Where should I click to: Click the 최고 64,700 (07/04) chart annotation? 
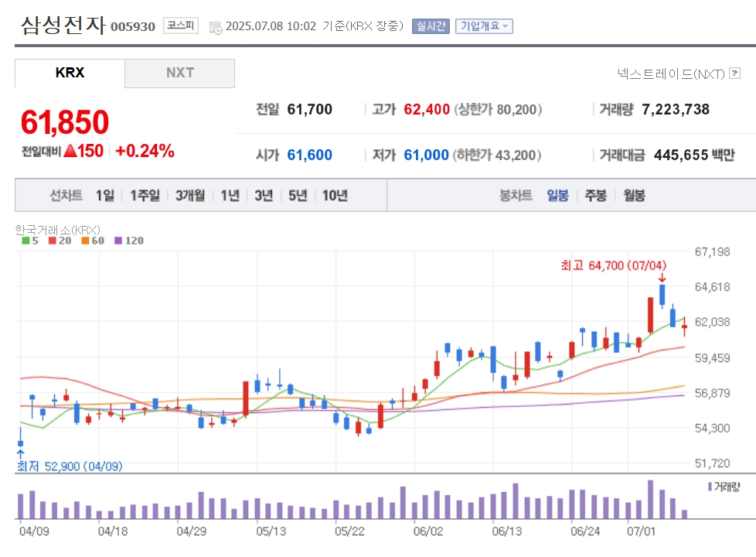pos(613,265)
